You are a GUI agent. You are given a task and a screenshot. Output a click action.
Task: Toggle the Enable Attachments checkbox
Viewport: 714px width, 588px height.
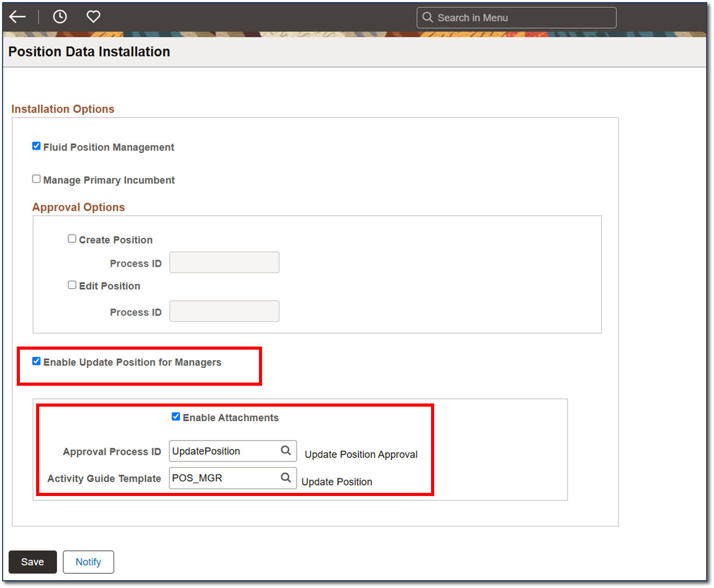pyautogui.click(x=176, y=417)
